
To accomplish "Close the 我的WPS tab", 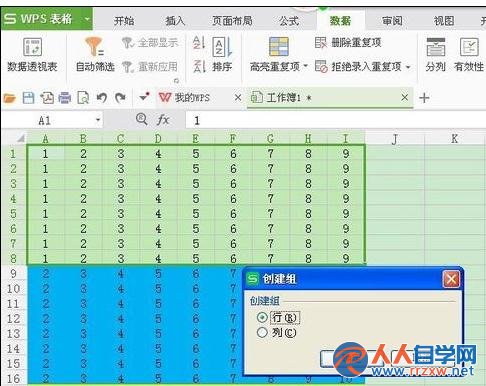I will [x=238, y=98].
